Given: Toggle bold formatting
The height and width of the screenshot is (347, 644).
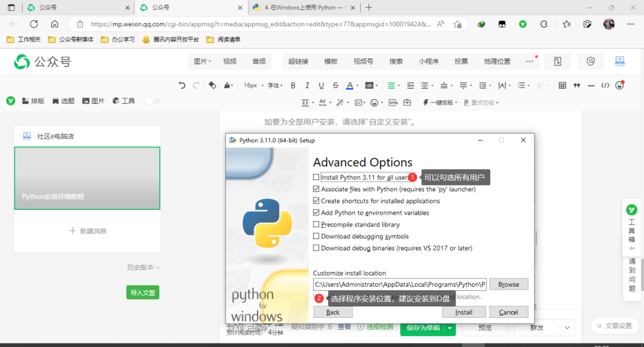Looking at the screenshot, I should (293, 85).
